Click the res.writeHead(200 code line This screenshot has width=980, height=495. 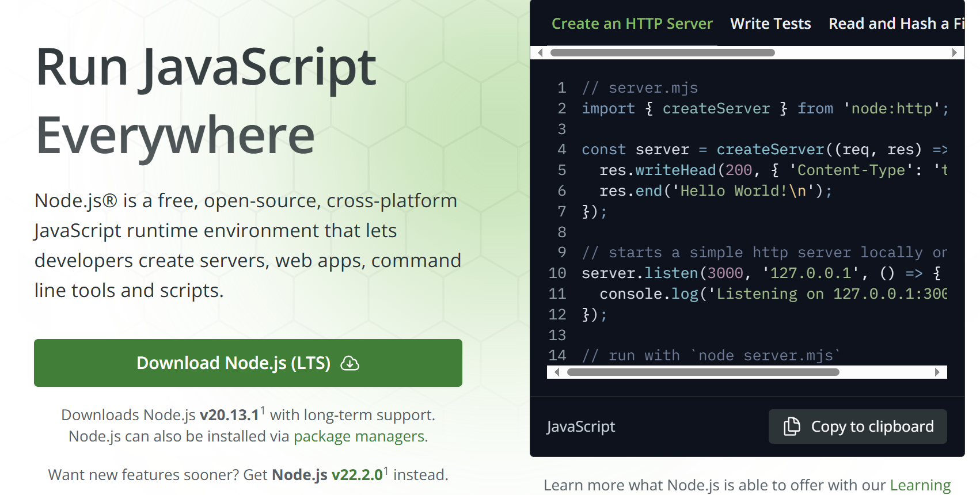tap(773, 170)
